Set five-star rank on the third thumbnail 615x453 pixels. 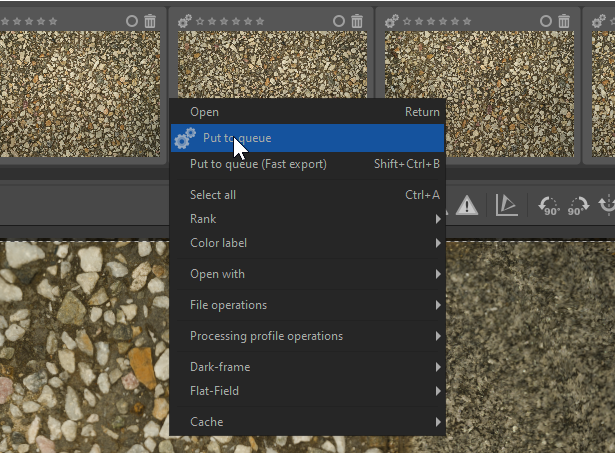(x=467, y=21)
